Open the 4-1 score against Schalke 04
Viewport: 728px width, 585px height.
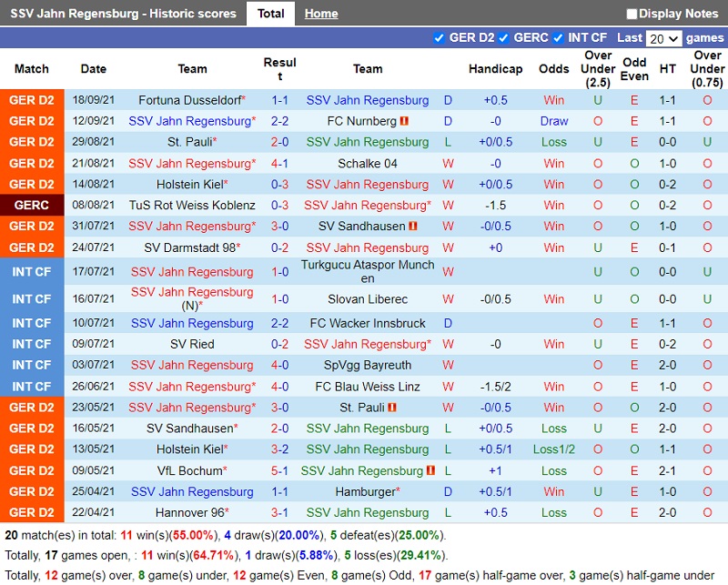[279, 164]
